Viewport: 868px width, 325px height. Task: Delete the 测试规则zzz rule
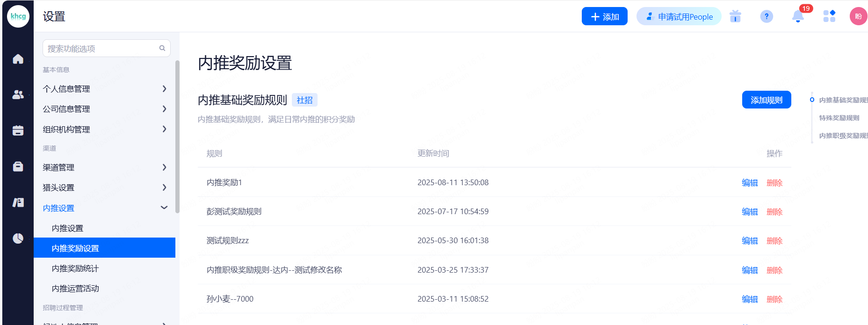[774, 241]
